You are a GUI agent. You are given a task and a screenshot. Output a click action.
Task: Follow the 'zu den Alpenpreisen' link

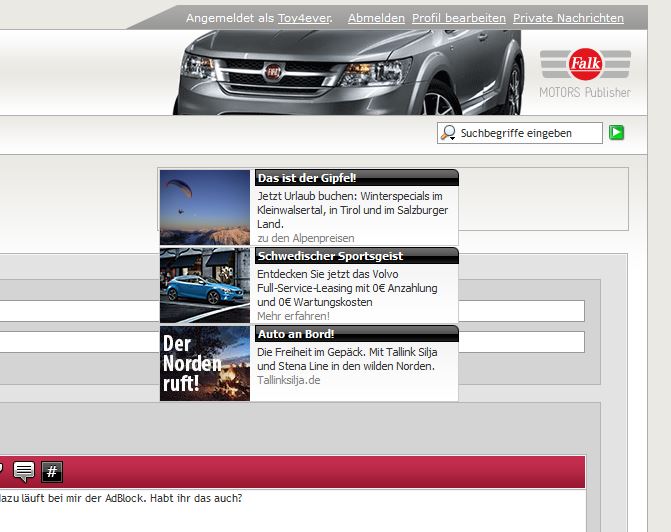(306, 238)
